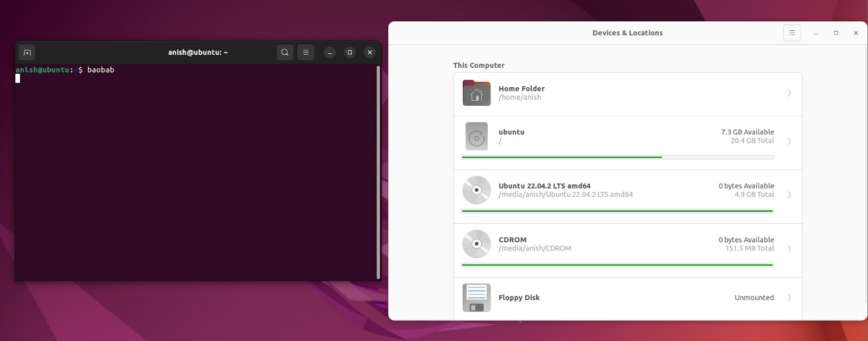Click the Ubuntu 22.04.2 LTS disc icon

476,190
